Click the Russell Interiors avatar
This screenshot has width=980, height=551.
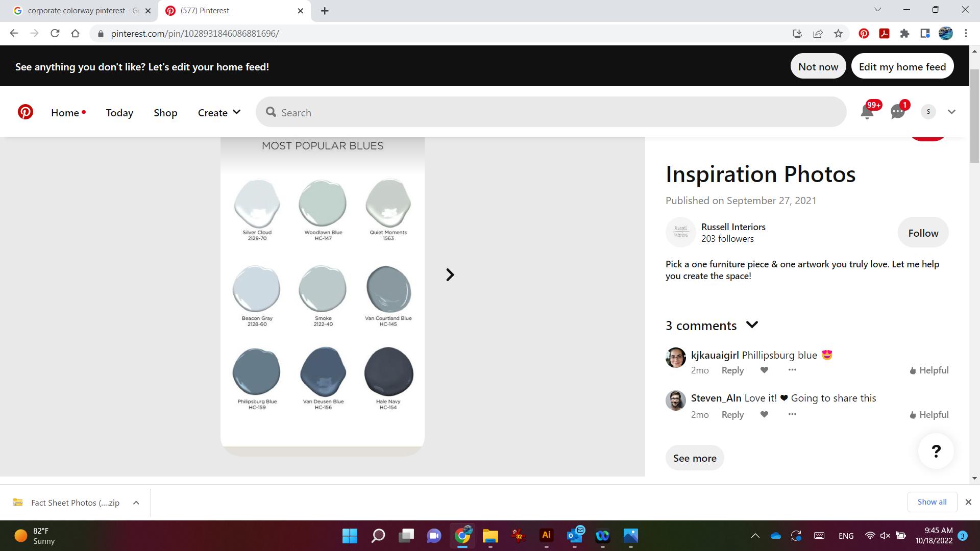pyautogui.click(x=680, y=232)
